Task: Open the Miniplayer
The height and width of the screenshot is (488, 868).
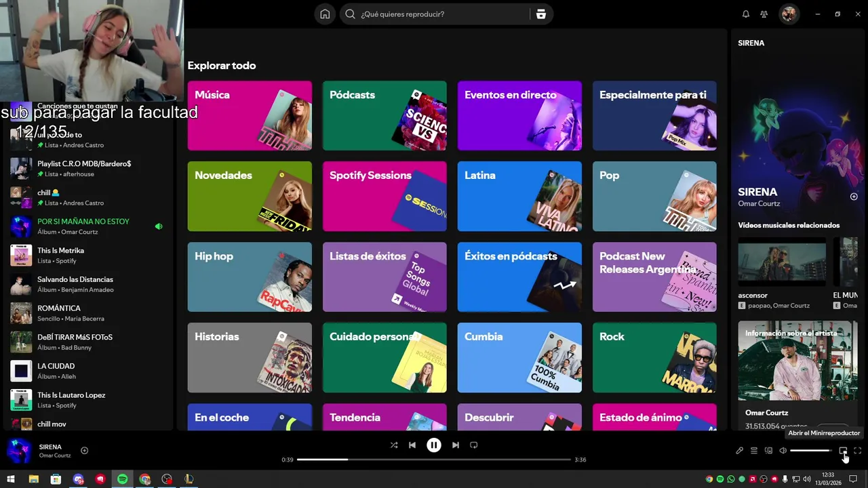Action: click(843, 451)
